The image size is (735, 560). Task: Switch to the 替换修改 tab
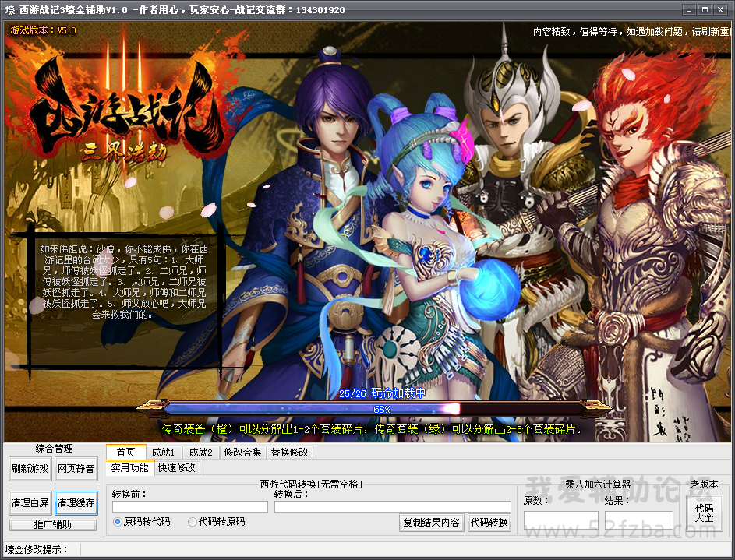289,453
